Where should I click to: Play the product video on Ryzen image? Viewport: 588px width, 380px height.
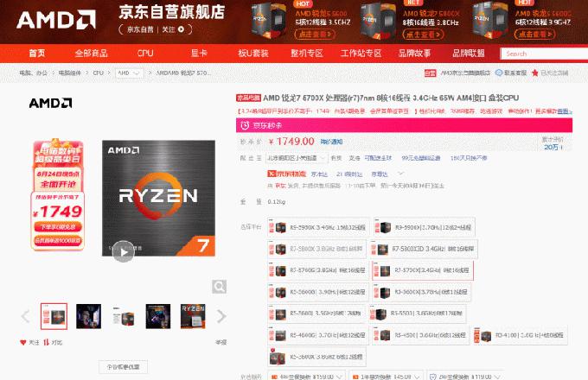pyautogui.click(x=123, y=252)
